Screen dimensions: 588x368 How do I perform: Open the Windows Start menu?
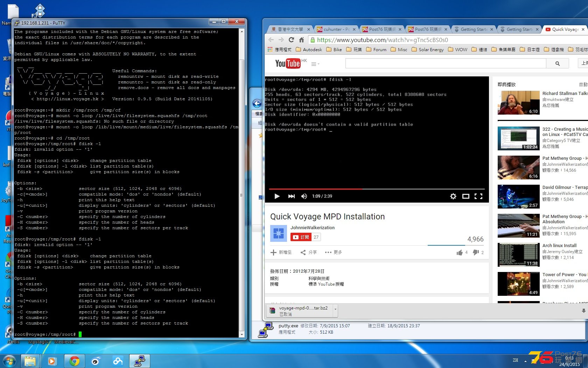(9, 361)
